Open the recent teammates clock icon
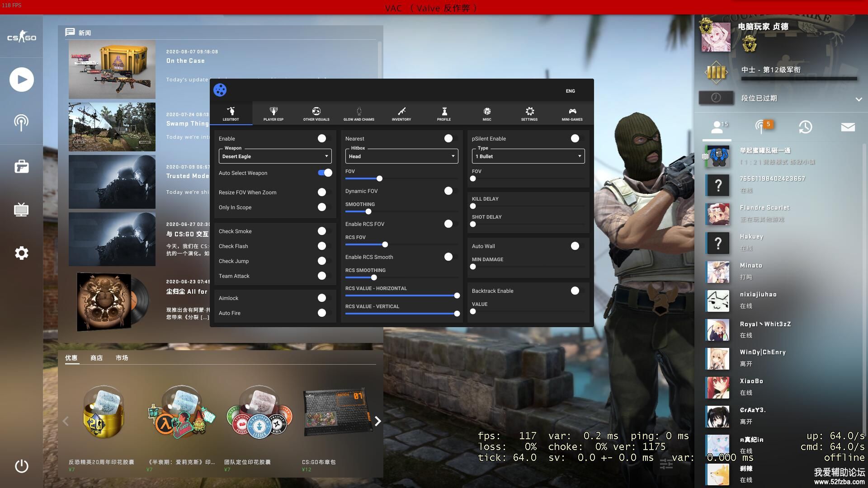 (805, 127)
